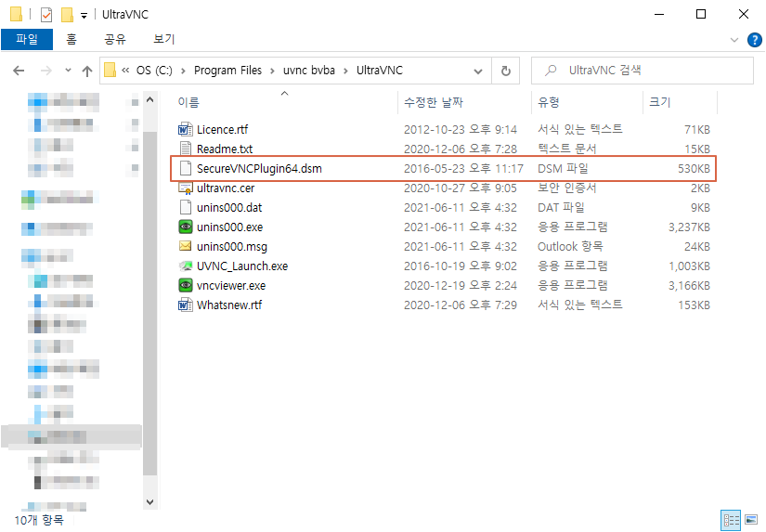This screenshot has height=532, width=766.
Task: Click the vncviewer.exe eye icon
Action: point(185,285)
